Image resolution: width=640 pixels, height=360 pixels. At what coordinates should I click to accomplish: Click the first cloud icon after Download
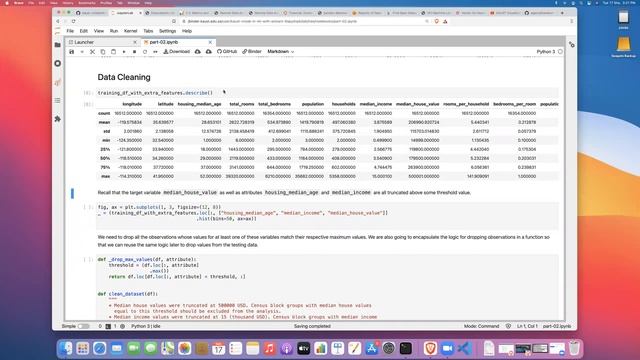click(198, 52)
